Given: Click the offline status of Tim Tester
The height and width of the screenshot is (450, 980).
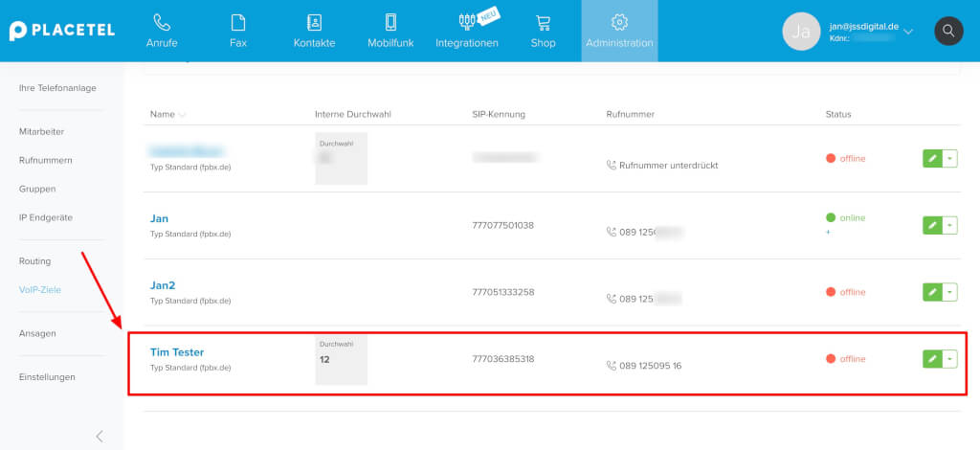Looking at the screenshot, I should pyautogui.click(x=845, y=359).
